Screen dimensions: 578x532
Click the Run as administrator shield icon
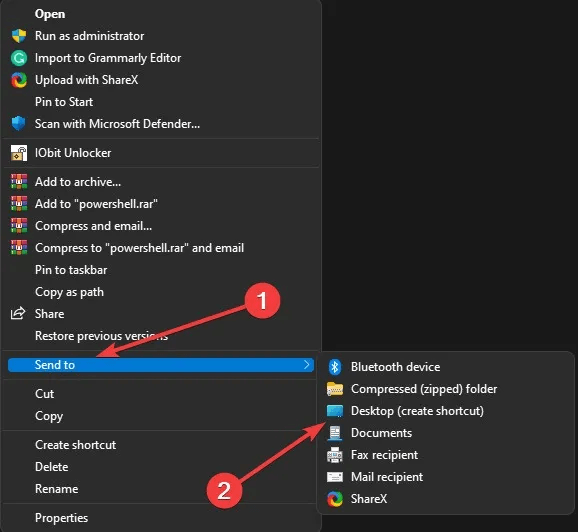click(x=19, y=36)
